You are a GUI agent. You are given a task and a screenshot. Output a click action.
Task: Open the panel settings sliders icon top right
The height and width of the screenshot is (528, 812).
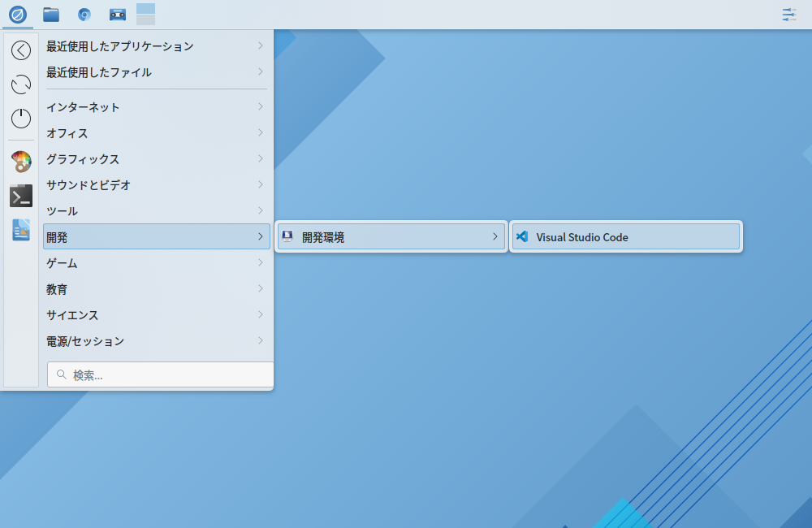coord(788,15)
